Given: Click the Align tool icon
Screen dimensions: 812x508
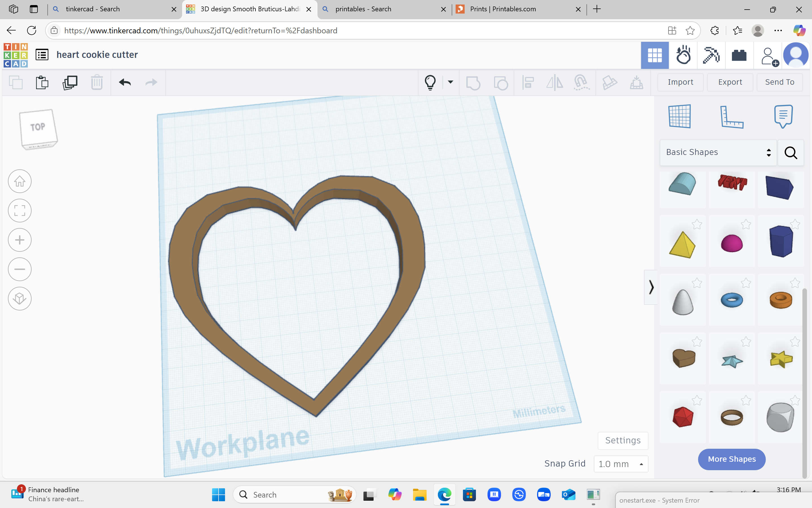Looking at the screenshot, I should pyautogui.click(x=528, y=82).
